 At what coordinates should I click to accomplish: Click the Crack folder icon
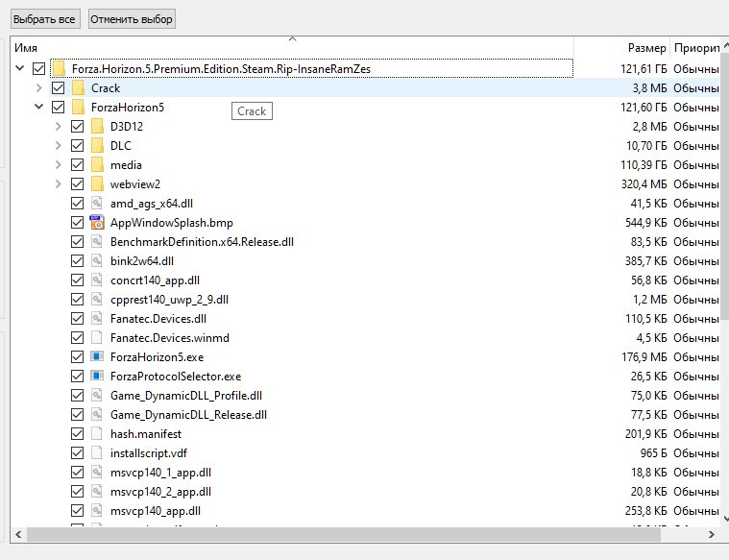78,88
